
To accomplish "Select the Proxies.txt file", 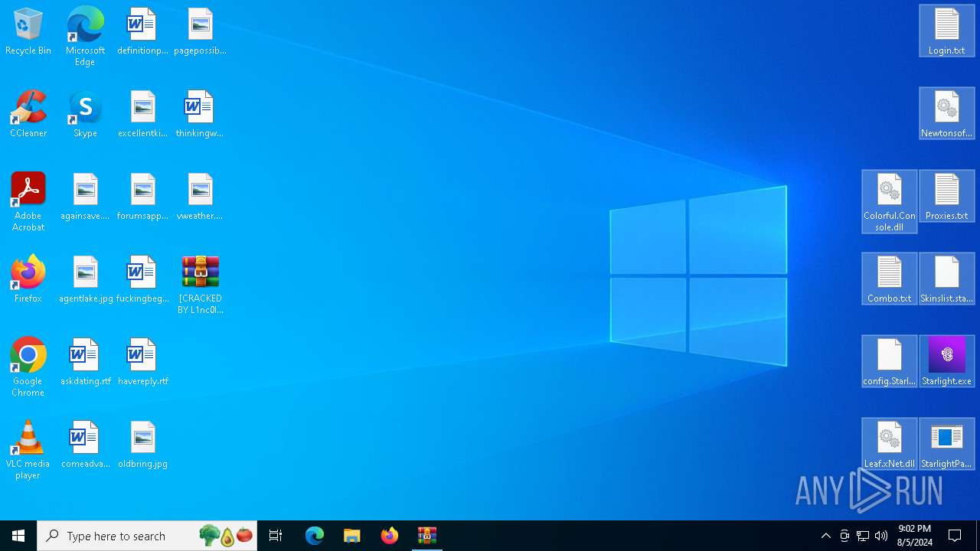I will pyautogui.click(x=947, y=196).
